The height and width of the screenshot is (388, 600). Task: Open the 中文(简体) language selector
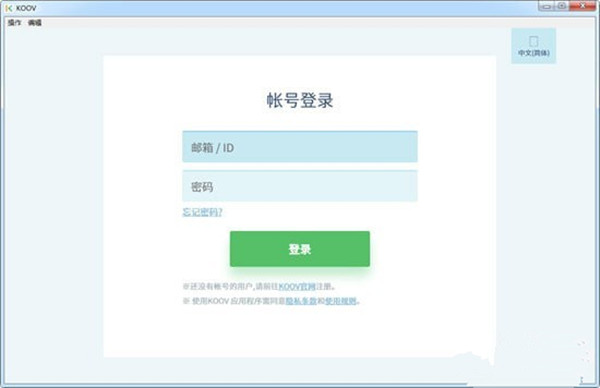(x=533, y=46)
